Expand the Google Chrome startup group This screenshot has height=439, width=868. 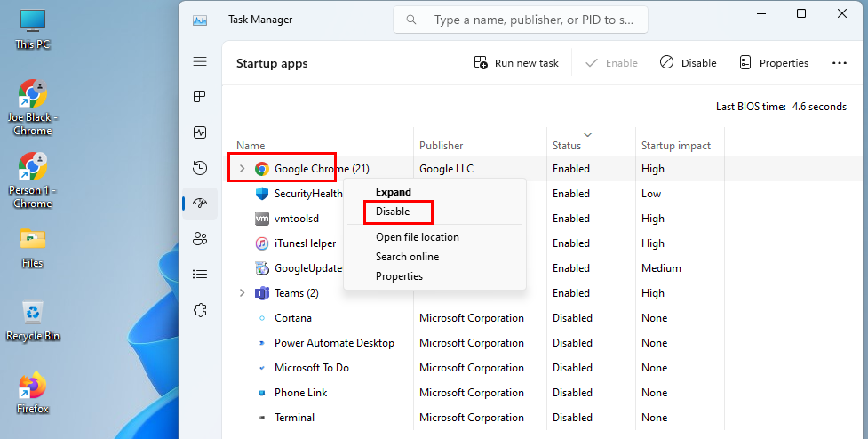pos(242,169)
